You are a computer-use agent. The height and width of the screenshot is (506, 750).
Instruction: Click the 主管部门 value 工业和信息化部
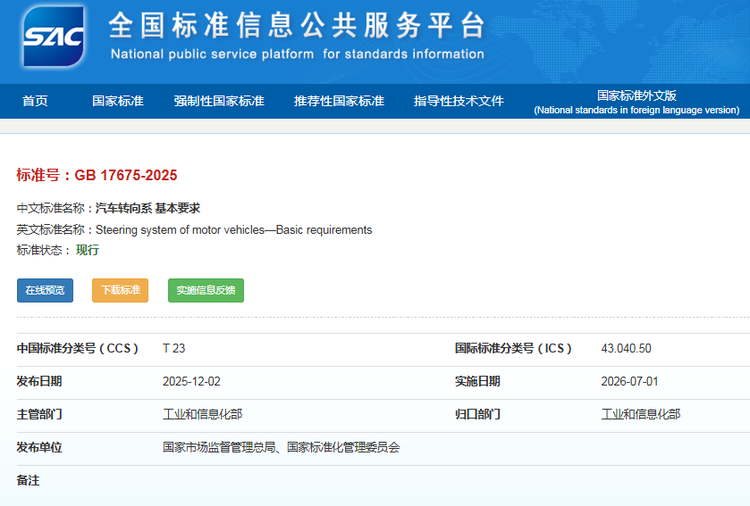[x=202, y=414]
